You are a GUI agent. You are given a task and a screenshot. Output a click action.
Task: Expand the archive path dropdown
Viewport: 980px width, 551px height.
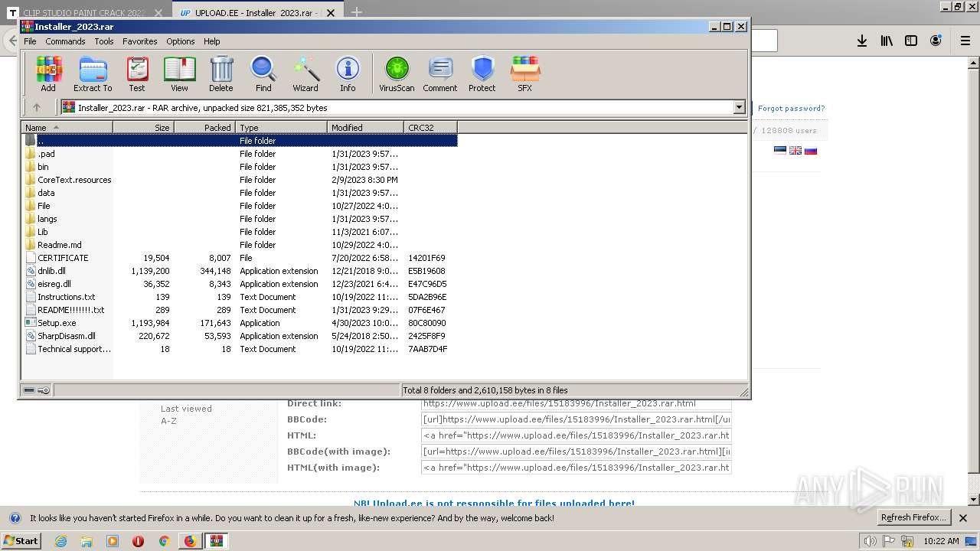[x=740, y=108]
